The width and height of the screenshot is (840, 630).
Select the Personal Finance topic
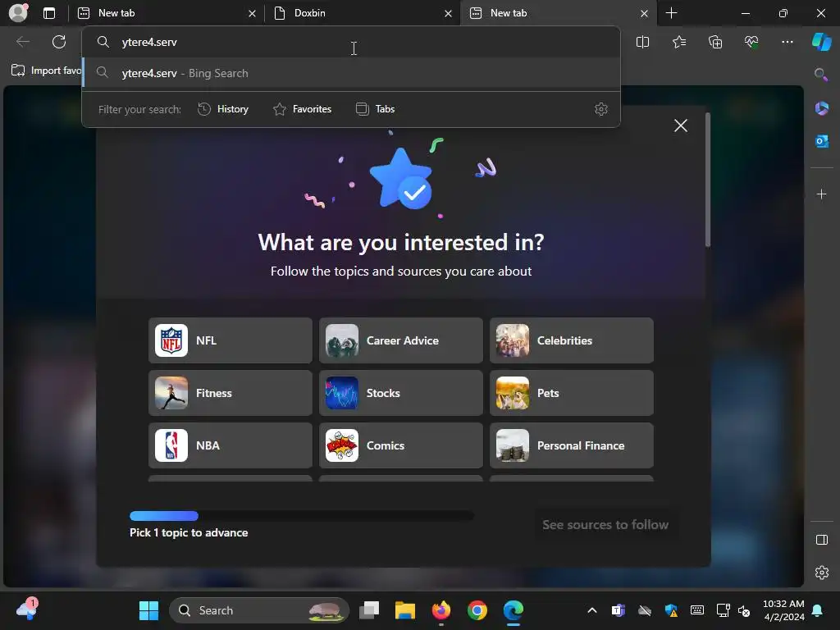click(x=572, y=445)
